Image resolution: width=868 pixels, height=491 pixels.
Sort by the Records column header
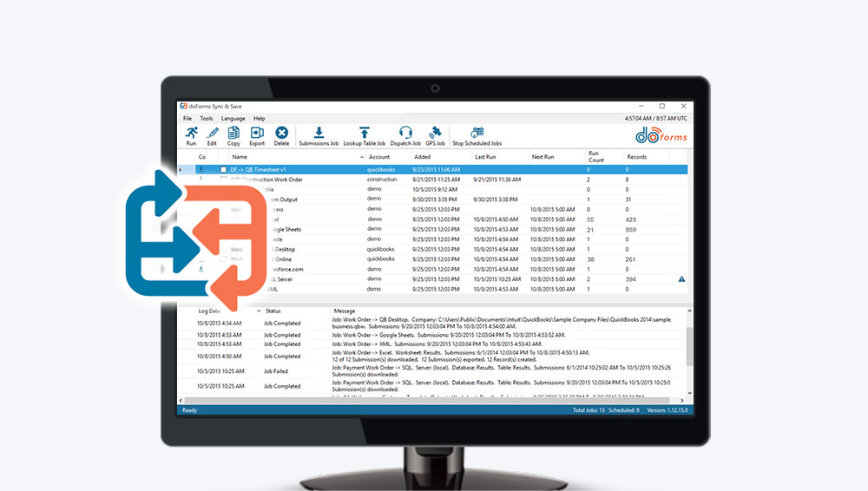pyautogui.click(x=636, y=157)
